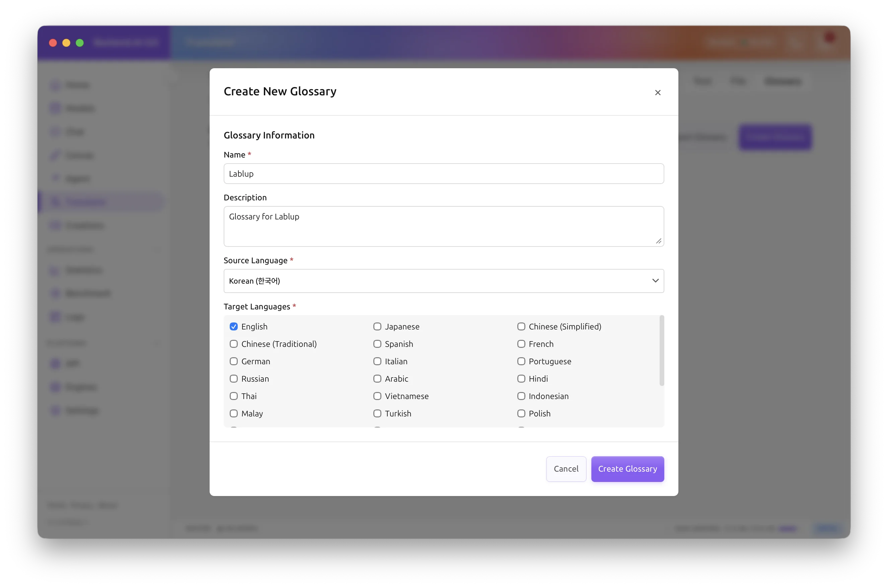Select Chinese (Simplified) target language
The image size is (888, 588).
(x=521, y=327)
